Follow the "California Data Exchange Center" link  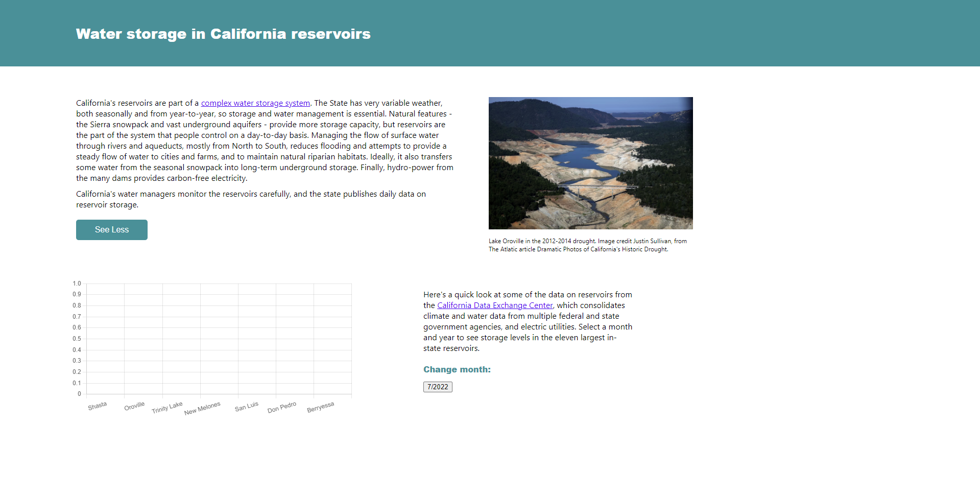click(495, 305)
